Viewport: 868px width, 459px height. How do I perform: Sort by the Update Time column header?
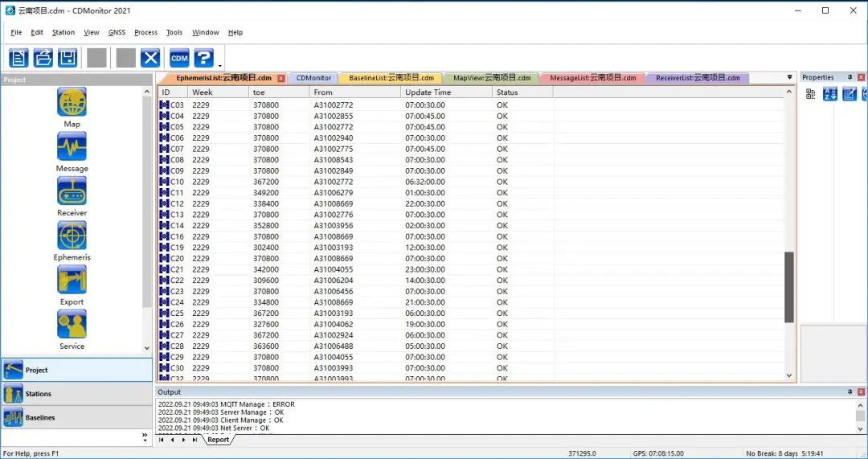[446, 92]
